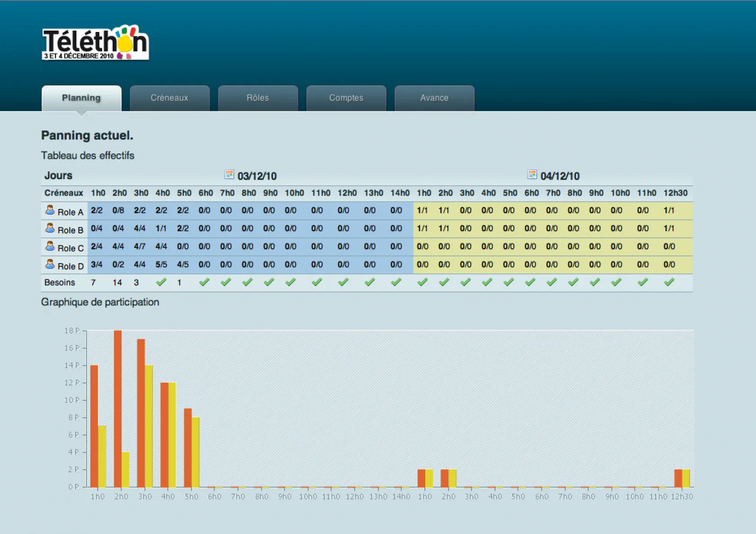Select the Avance tab
This screenshot has width=756, height=534.
[434, 98]
